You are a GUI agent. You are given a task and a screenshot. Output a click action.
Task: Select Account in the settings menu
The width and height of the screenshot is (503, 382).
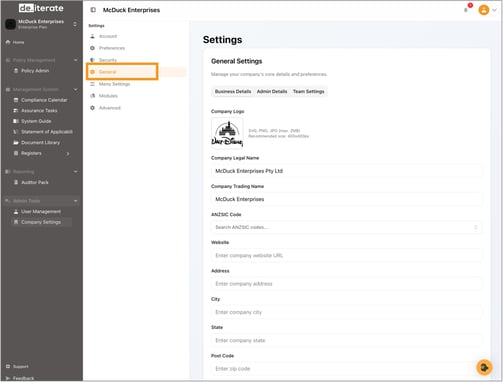(x=108, y=36)
